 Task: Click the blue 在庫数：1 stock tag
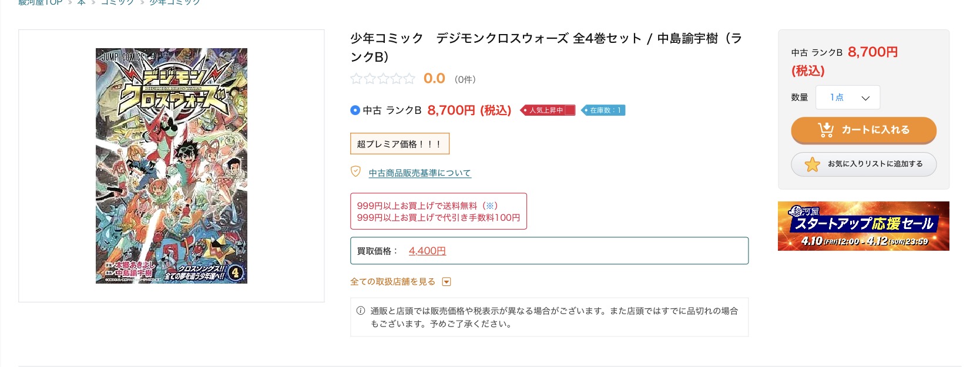(603, 110)
